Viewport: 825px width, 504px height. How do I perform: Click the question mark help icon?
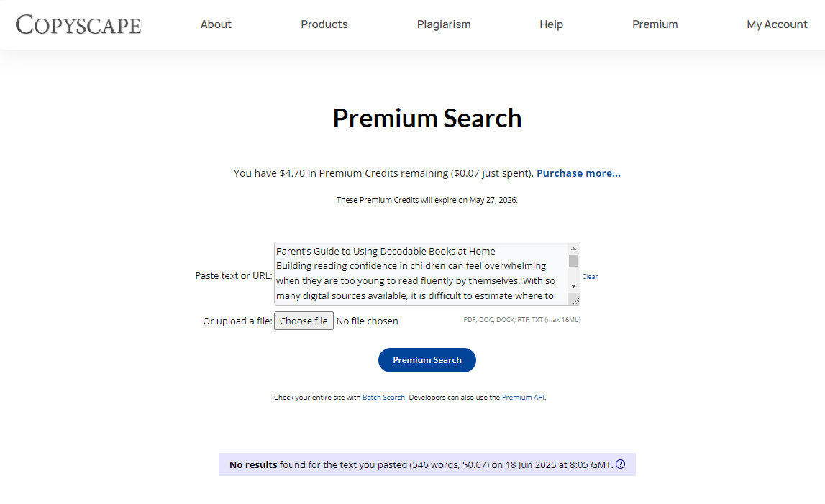(x=620, y=464)
